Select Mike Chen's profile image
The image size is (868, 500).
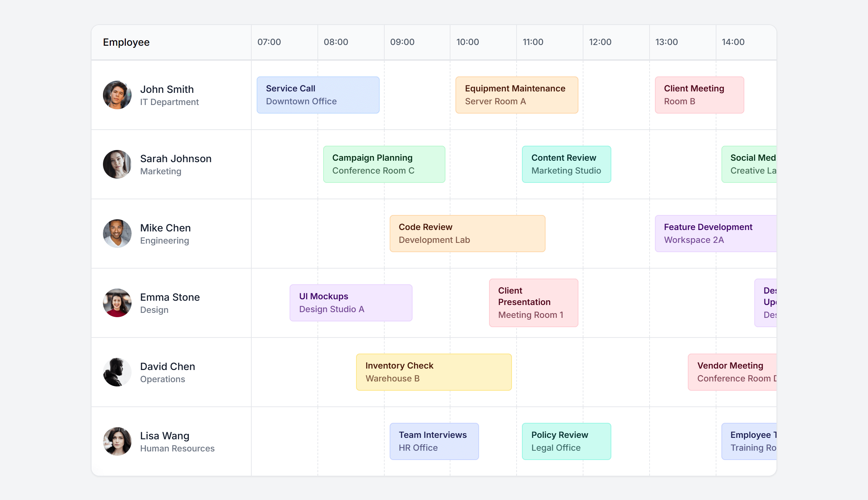(117, 233)
